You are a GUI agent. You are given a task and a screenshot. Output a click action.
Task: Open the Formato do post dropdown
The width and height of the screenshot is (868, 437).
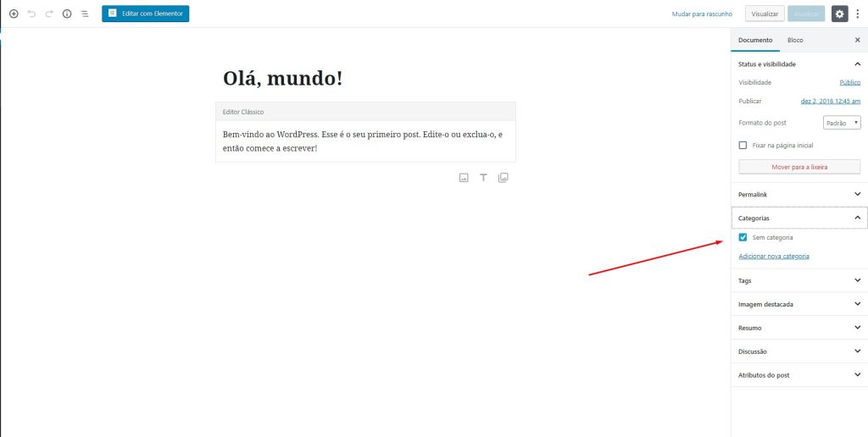click(x=842, y=123)
